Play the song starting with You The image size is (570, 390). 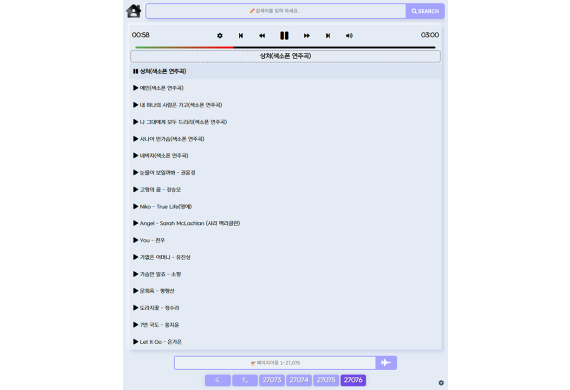[x=285, y=240]
